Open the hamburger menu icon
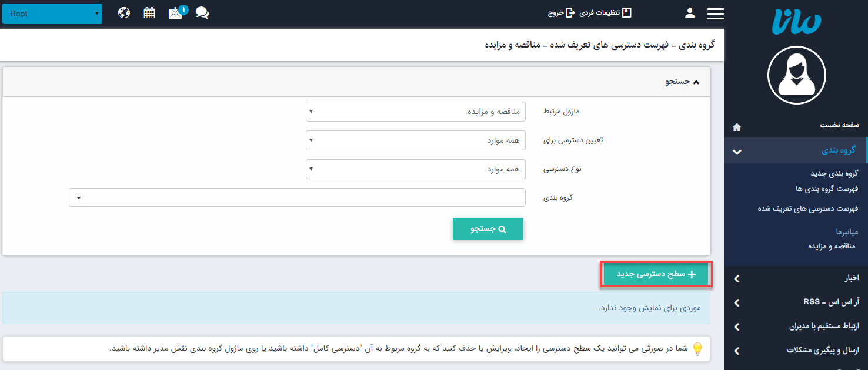Image resolution: width=868 pixels, height=370 pixels. click(x=716, y=12)
